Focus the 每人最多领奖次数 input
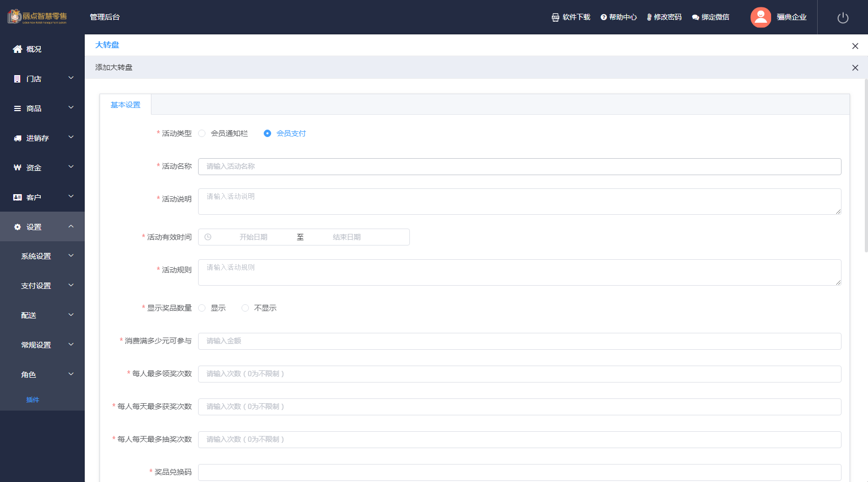This screenshot has width=868, height=482. (520, 374)
